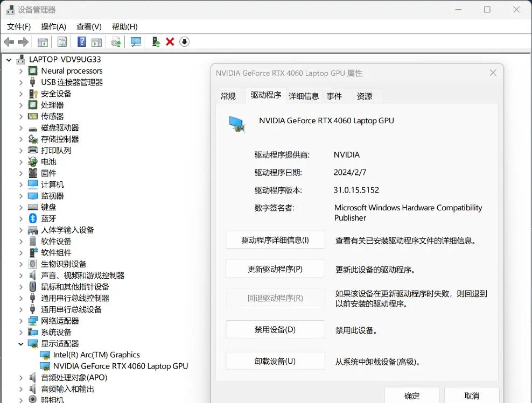Click the USB 连接器管理器 plug icon
The width and height of the screenshot is (532, 403).
click(32, 82)
